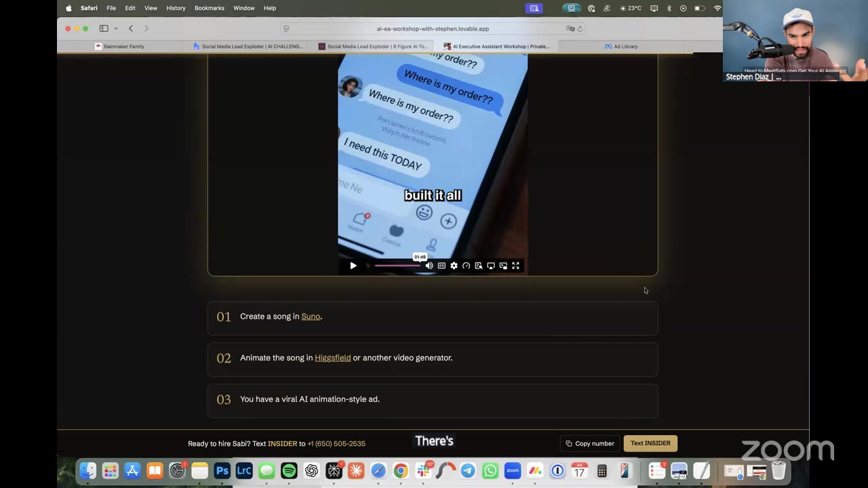Open Slack from the Dock
Image resolution: width=868 pixels, height=488 pixels.
click(x=423, y=470)
